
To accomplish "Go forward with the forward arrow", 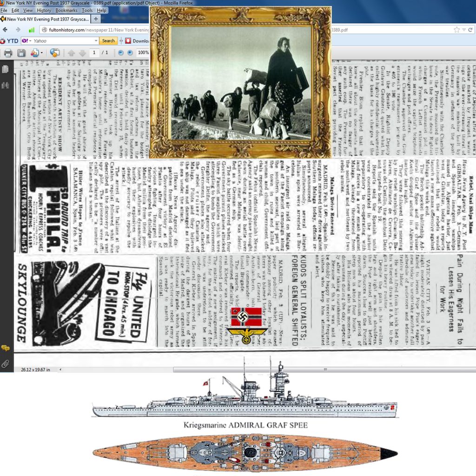I will point(18,30).
